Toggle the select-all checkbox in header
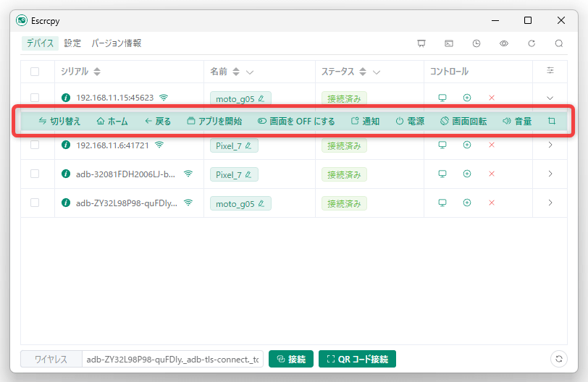 [x=35, y=72]
